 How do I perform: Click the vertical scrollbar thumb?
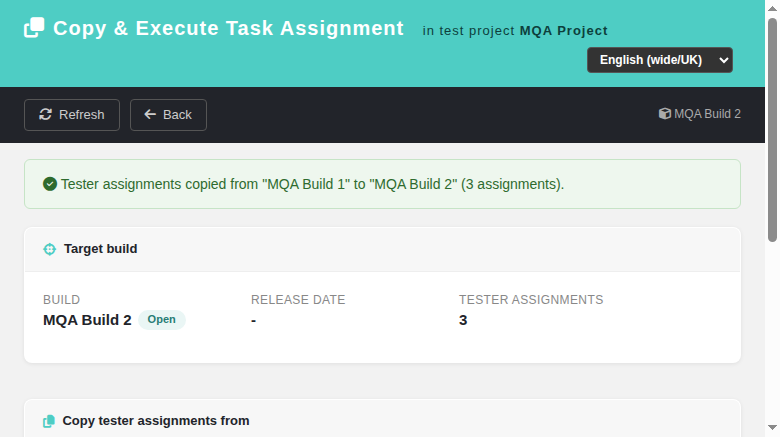(772, 130)
